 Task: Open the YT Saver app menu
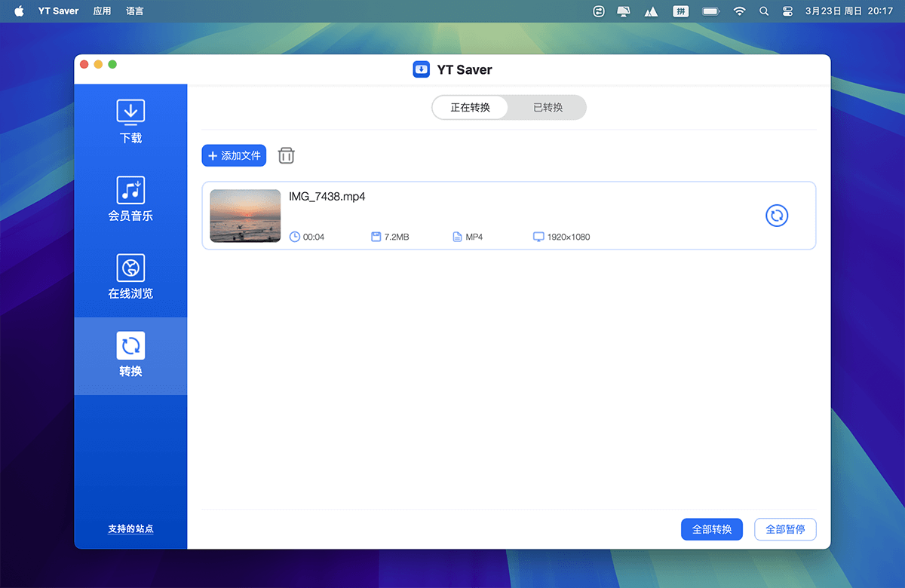[x=59, y=11]
